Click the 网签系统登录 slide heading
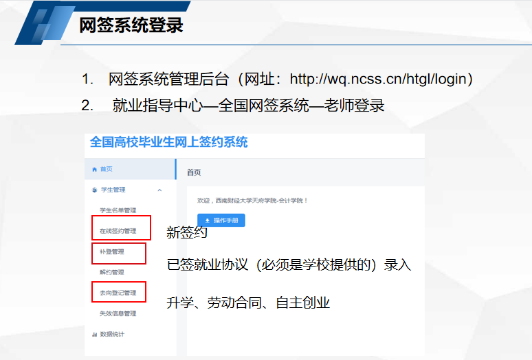 131,25
